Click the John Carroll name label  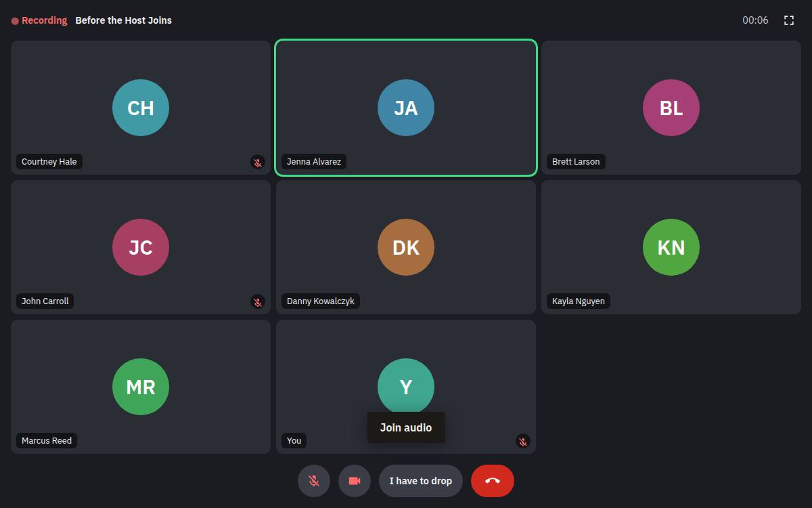45,301
